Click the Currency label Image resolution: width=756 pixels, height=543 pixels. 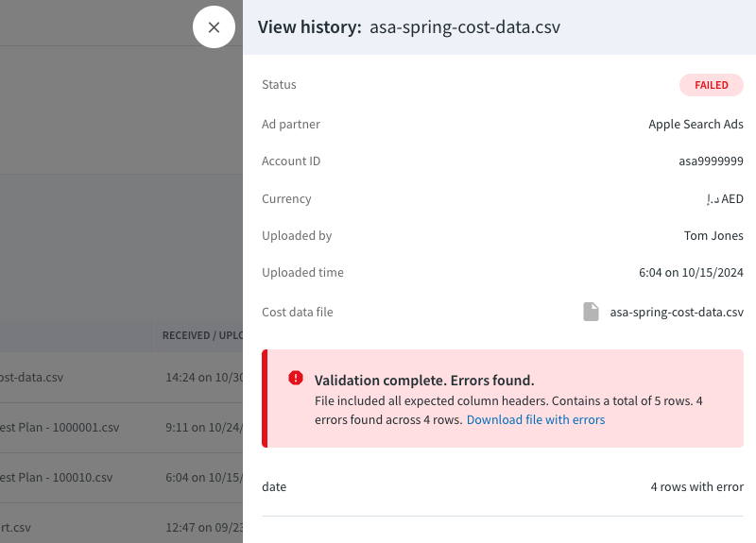point(286,199)
